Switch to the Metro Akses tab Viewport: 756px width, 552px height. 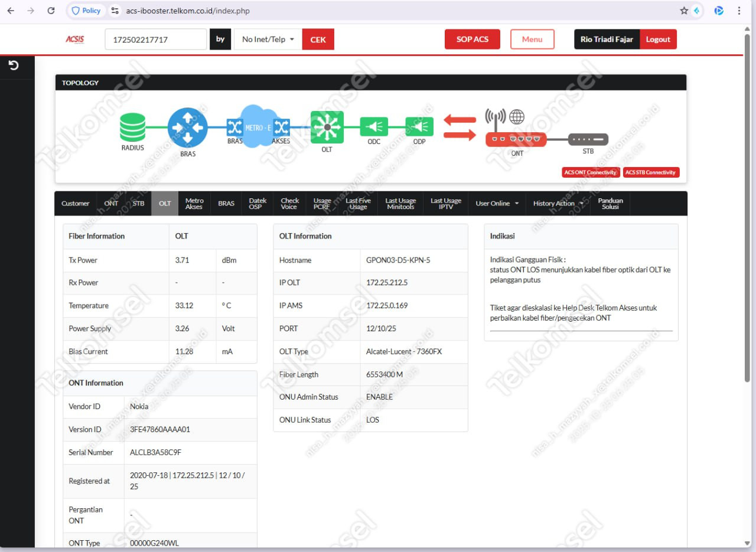(194, 204)
